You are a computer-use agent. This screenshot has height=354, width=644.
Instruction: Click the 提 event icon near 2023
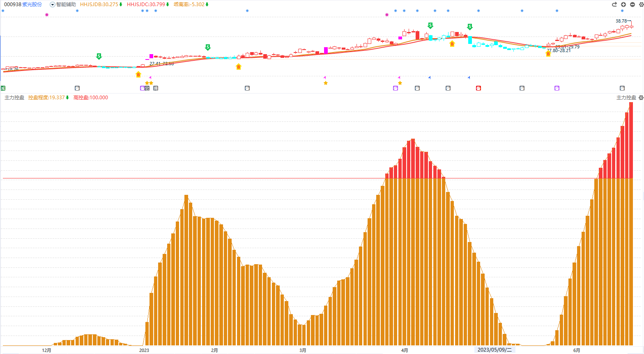click(156, 88)
